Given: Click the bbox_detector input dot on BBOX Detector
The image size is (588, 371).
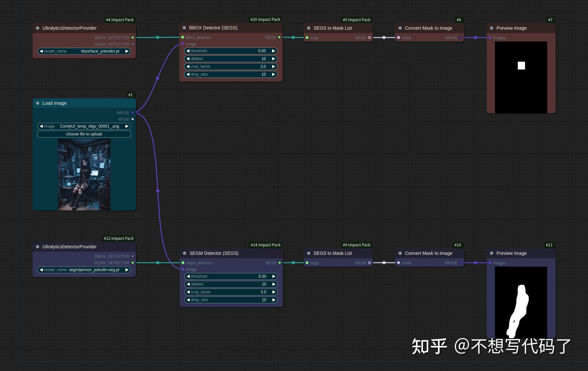Looking at the screenshot, I should [182, 37].
